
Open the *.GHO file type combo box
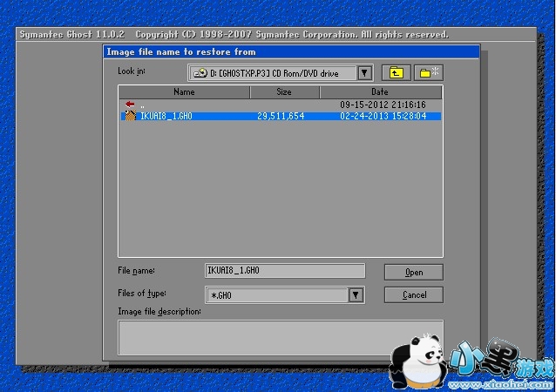pos(285,295)
